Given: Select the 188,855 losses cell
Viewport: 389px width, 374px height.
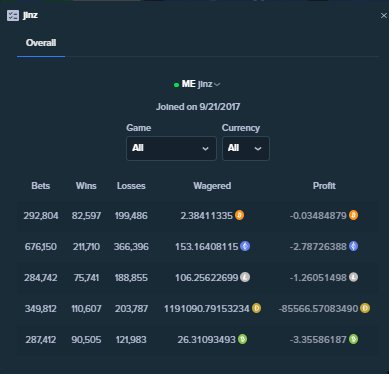Looking at the screenshot, I should 131,278.
